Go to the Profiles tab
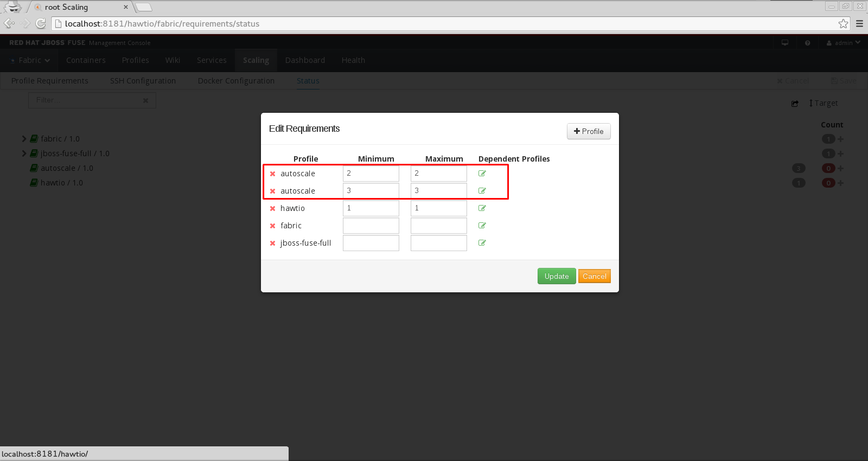The height and width of the screenshot is (461, 868). click(x=135, y=60)
